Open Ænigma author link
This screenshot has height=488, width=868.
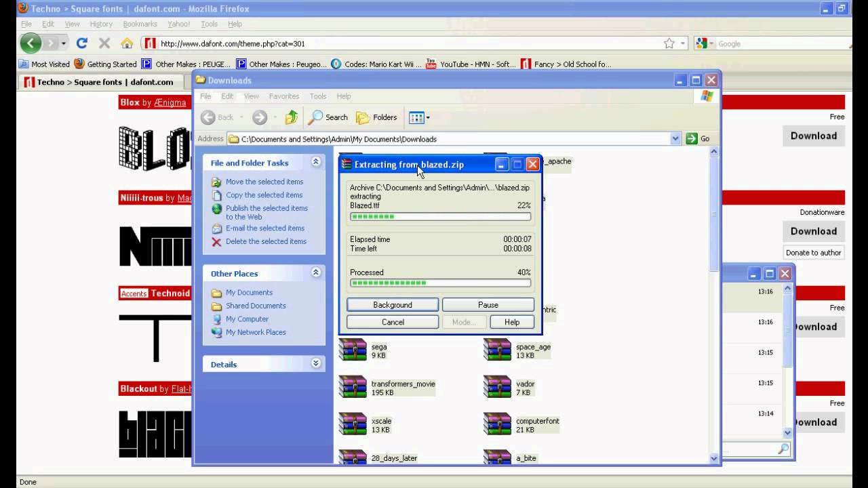coord(170,103)
